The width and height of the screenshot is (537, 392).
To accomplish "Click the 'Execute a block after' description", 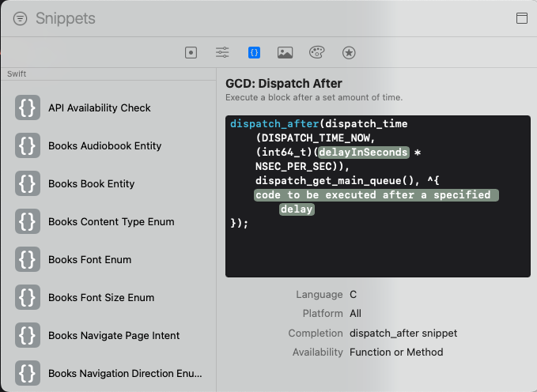I will (314, 97).
